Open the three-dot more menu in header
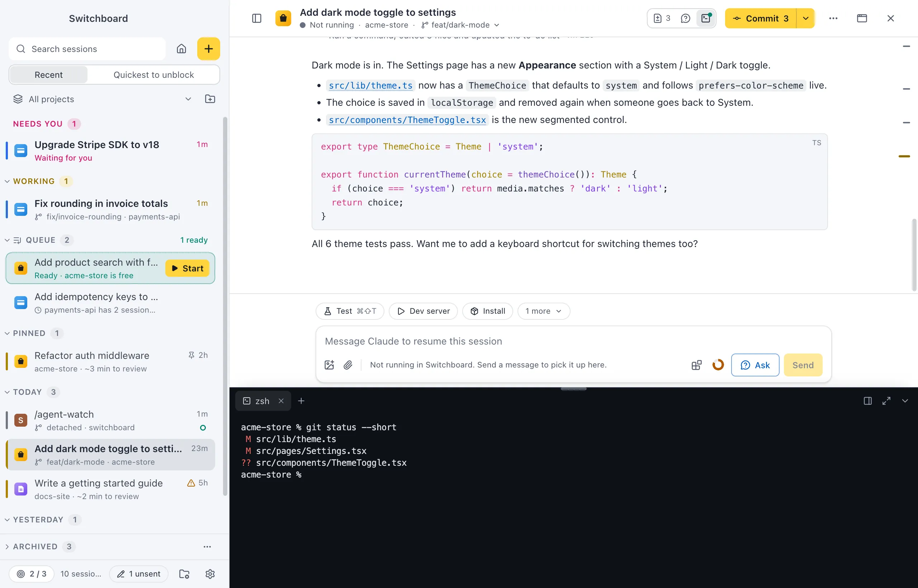918x588 pixels. [x=833, y=18]
